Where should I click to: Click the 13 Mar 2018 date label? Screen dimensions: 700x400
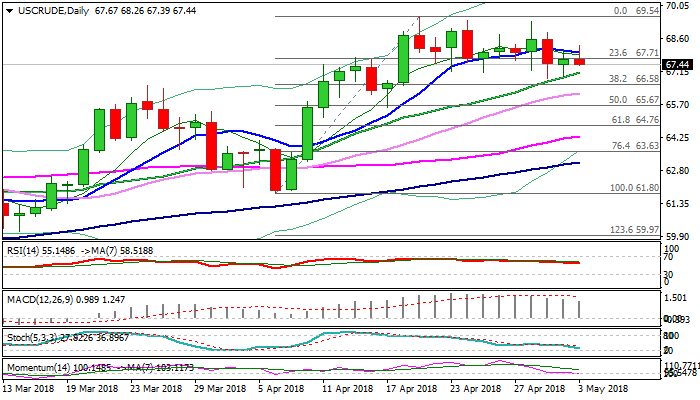tap(29, 388)
